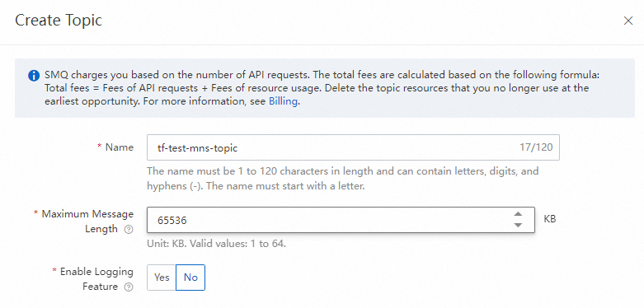Click help icon beside Enable Logging Feature

pyautogui.click(x=129, y=287)
